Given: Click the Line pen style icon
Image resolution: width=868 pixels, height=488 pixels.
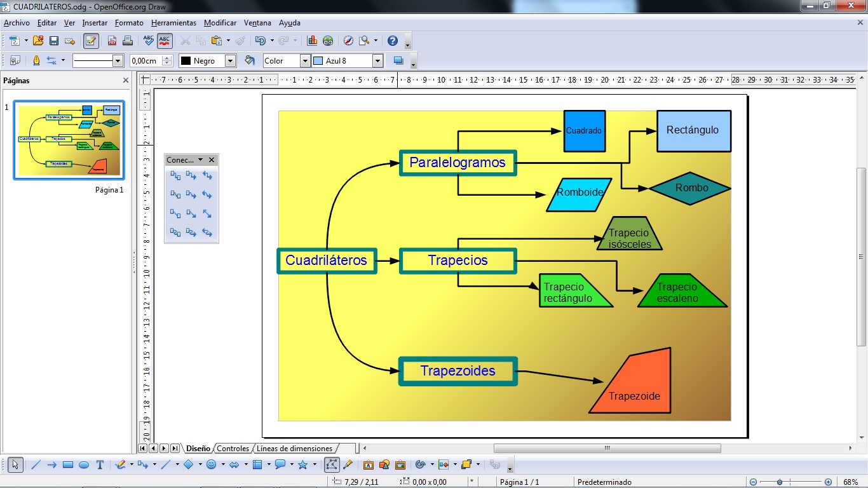Looking at the screenshot, I should pyautogui.click(x=36, y=60).
